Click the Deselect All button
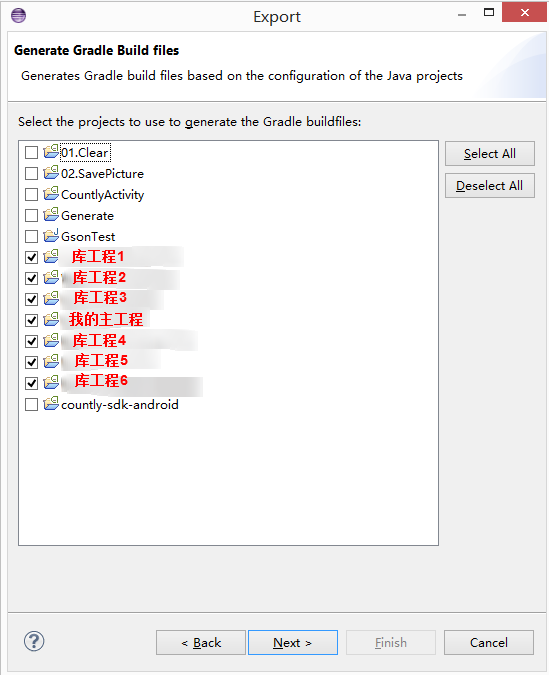The image size is (549, 675). pyautogui.click(x=490, y=186)
